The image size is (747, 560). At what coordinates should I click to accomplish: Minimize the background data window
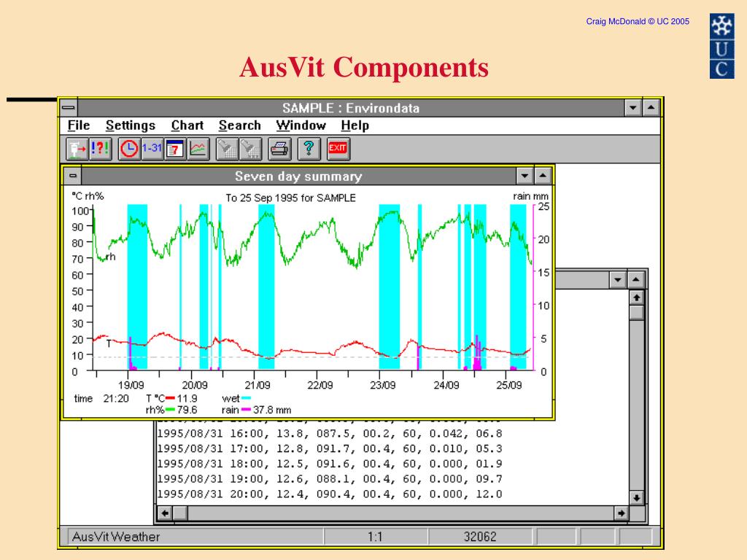coord(618,279)
